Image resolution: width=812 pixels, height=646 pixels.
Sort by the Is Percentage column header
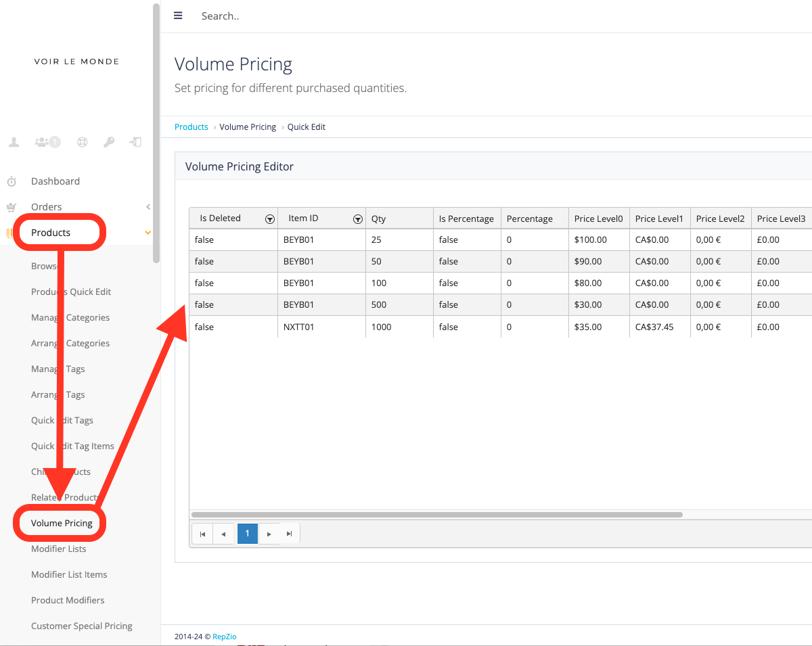click(x=467, y=218)
